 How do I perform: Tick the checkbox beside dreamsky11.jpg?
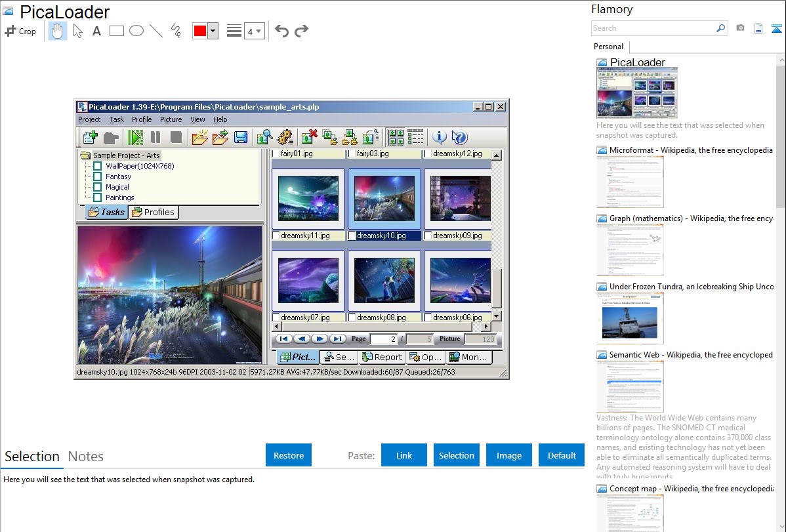point(276,235)
